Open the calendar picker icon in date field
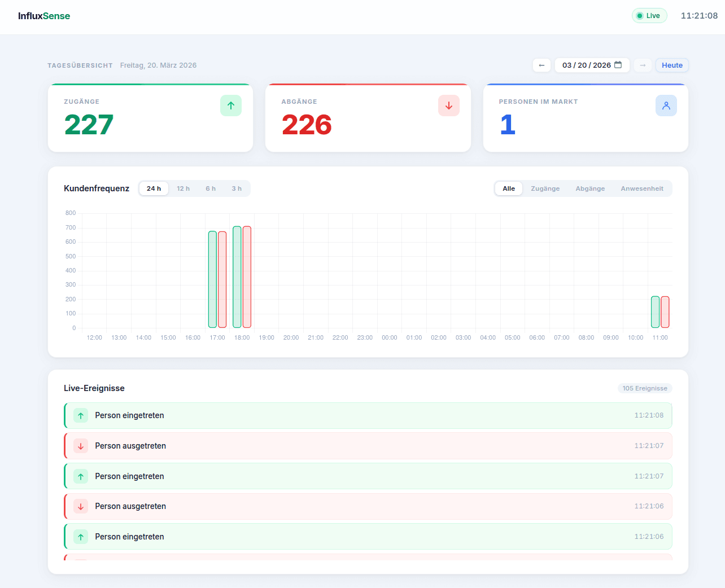Image resolution: width=725 pixels, height=588 pixels. pyautogui.click(x=618, y=65)
